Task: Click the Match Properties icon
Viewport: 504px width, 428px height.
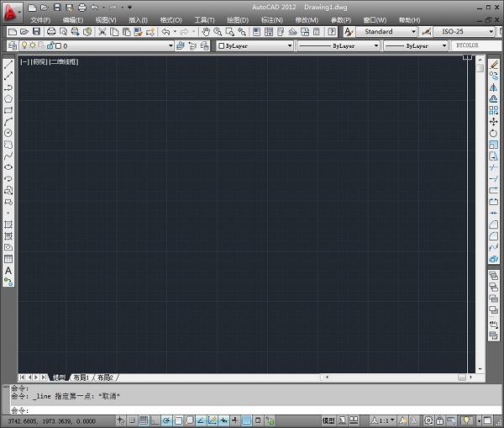Action: 139,32
